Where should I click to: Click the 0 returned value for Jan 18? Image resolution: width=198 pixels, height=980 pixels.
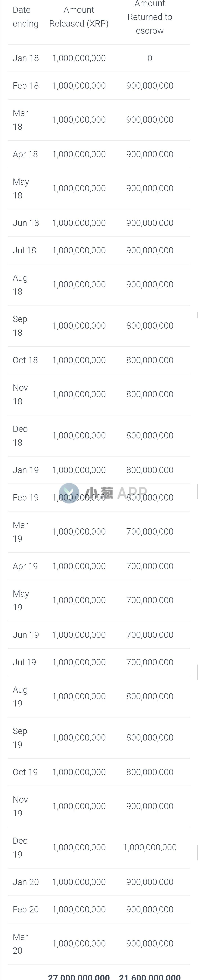click(150, 58)
